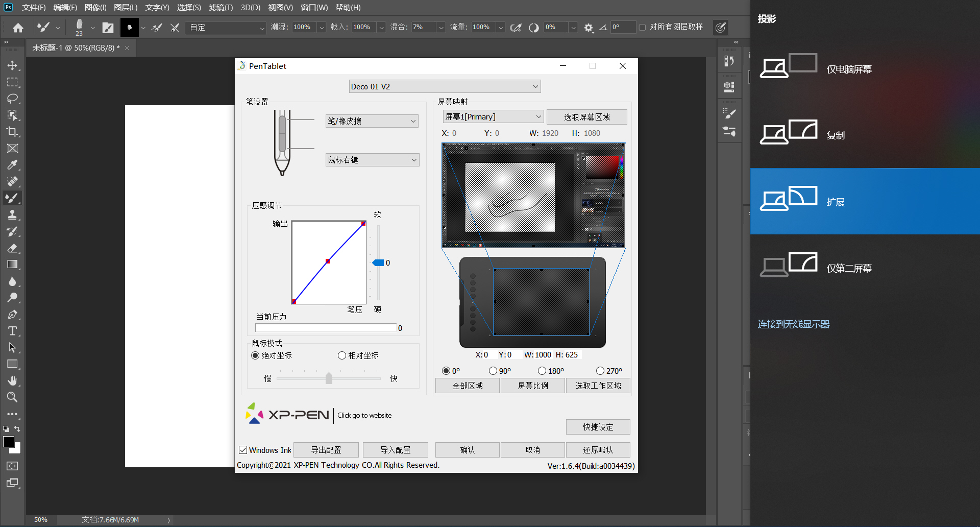This screenshot has height=527, width=980.
Task: Open the 编辑(E) menu
Action: coord(65,8)
